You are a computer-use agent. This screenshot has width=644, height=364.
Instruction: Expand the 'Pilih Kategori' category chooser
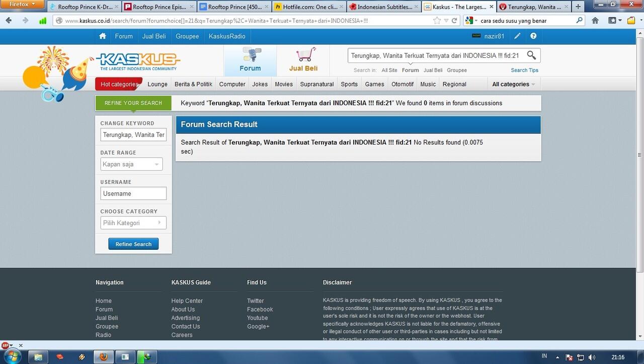(133, 223)
